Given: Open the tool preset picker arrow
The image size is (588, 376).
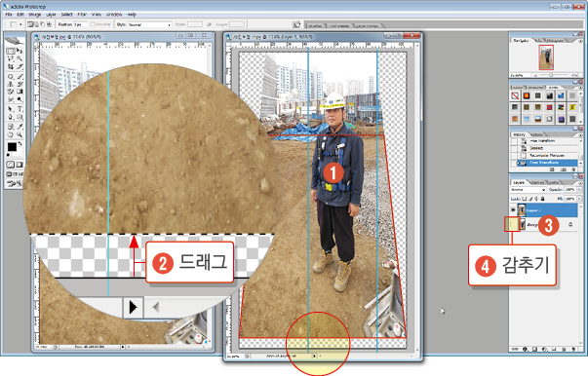Looking at the screenshot, I should (21, 24).
